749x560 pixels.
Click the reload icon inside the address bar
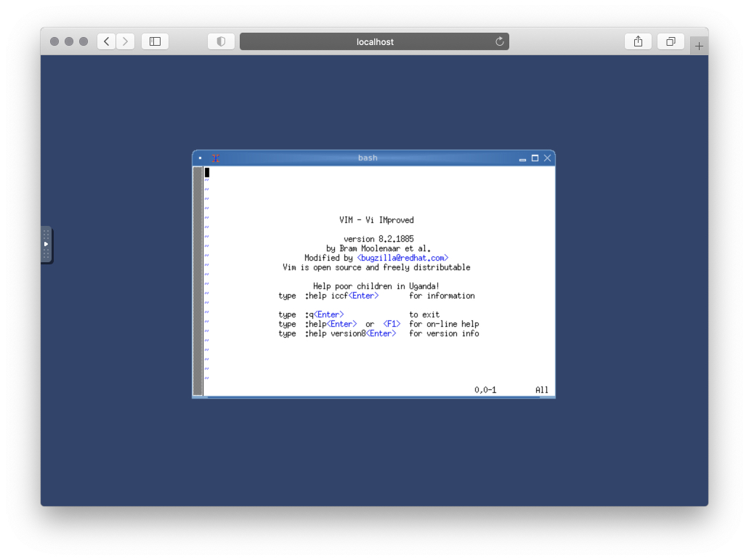(499, 41)
